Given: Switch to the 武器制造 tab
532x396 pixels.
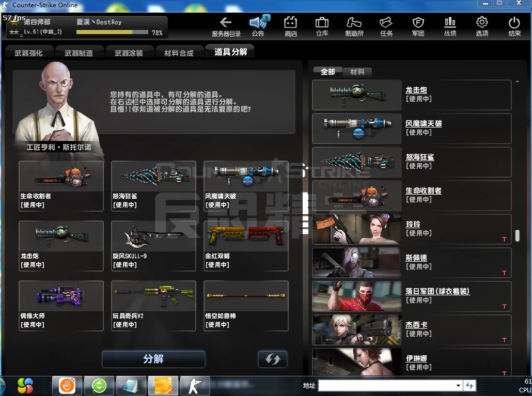Looking at the screenshot, I should (x=79, y=53).
